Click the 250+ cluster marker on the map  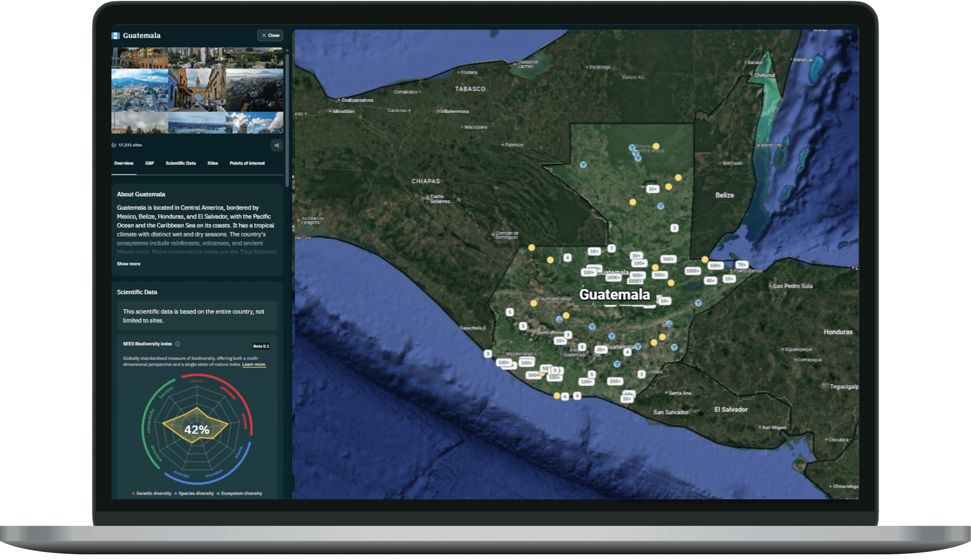pos(614,381)
